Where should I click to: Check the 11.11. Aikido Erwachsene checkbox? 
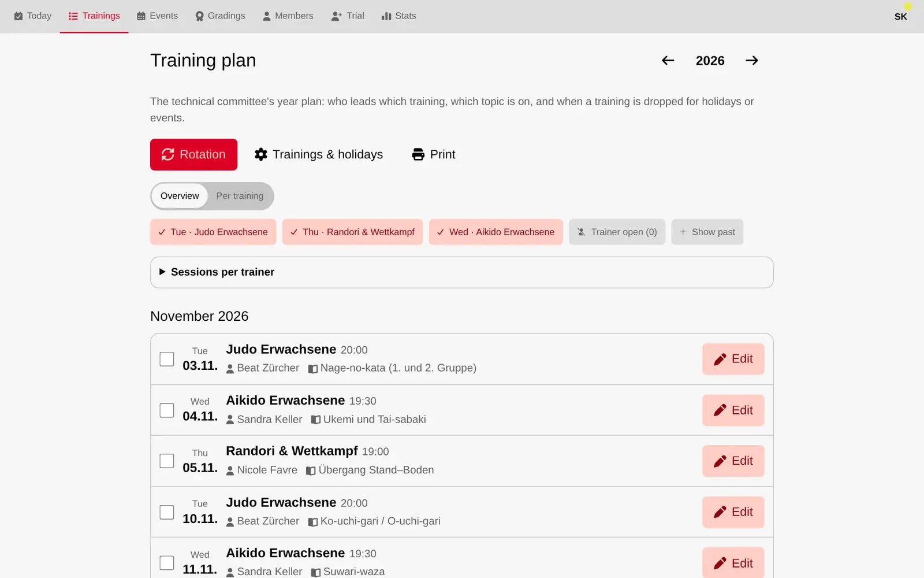point(167,563)
